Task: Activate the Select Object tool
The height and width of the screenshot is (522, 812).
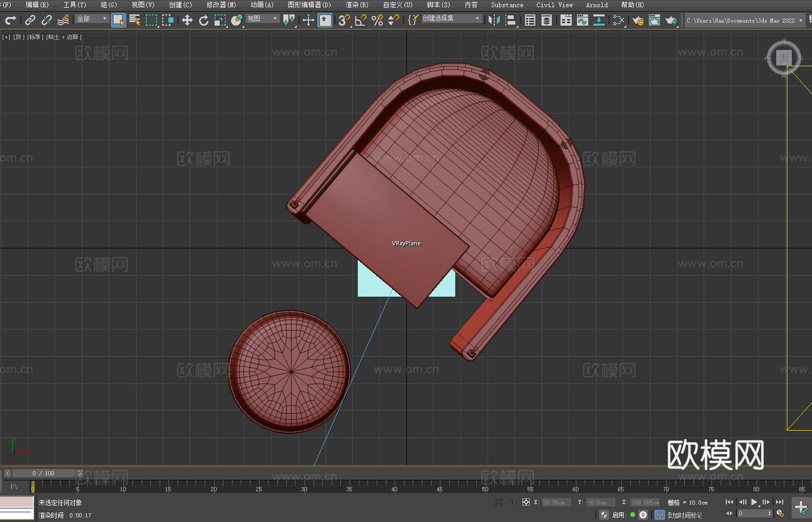Action: tap(119, 20)
